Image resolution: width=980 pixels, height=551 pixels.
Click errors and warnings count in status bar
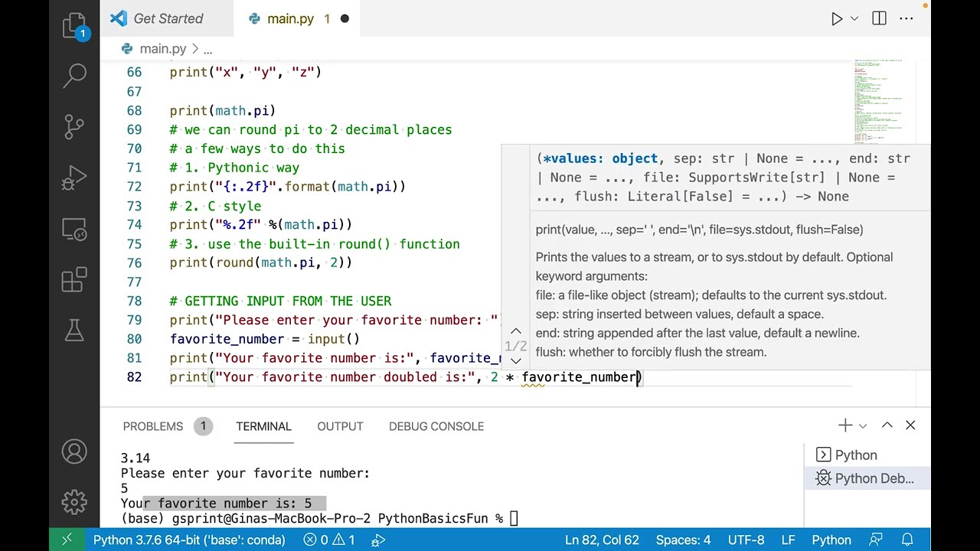pyautogui.click(x=328, y=540)
